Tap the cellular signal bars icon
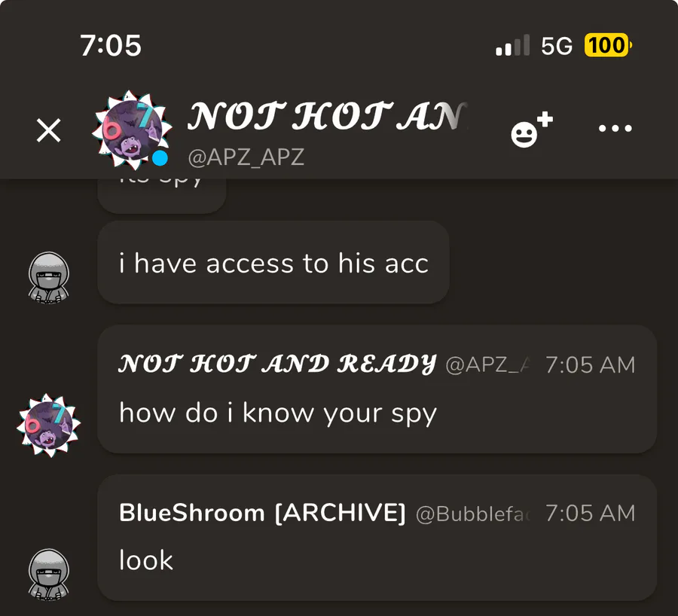678x616 pixels. click(x=513, y=45)
